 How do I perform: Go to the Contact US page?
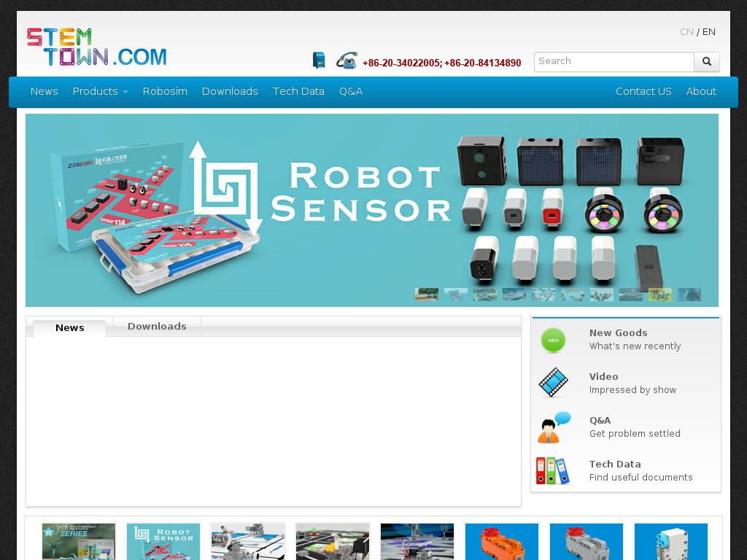[x=643, y=91]
